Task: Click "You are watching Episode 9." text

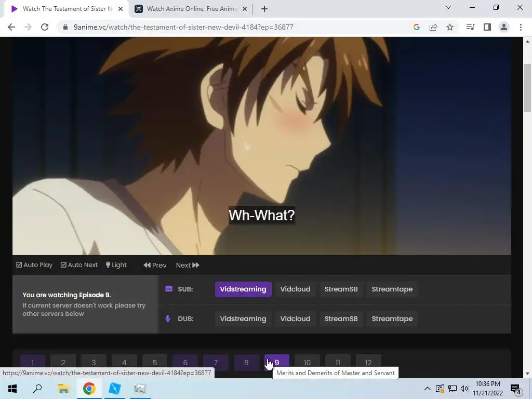Action: 67,295
